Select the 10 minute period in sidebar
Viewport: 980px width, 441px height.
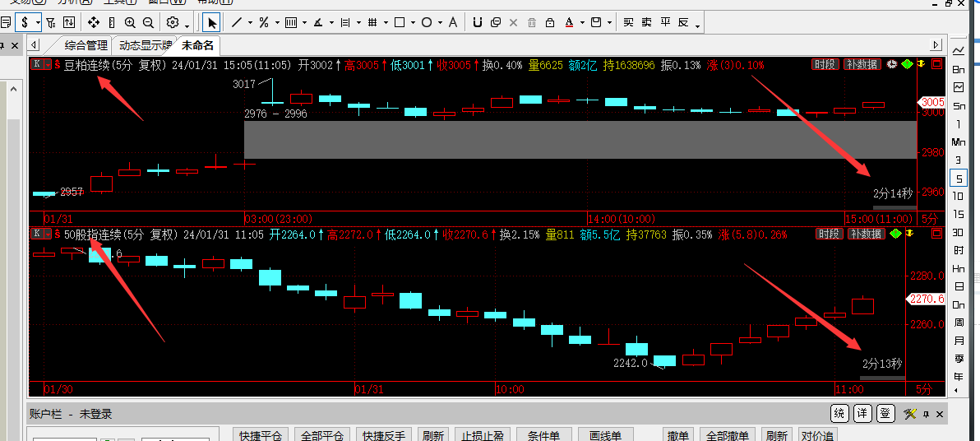click(x=958, y=196)
